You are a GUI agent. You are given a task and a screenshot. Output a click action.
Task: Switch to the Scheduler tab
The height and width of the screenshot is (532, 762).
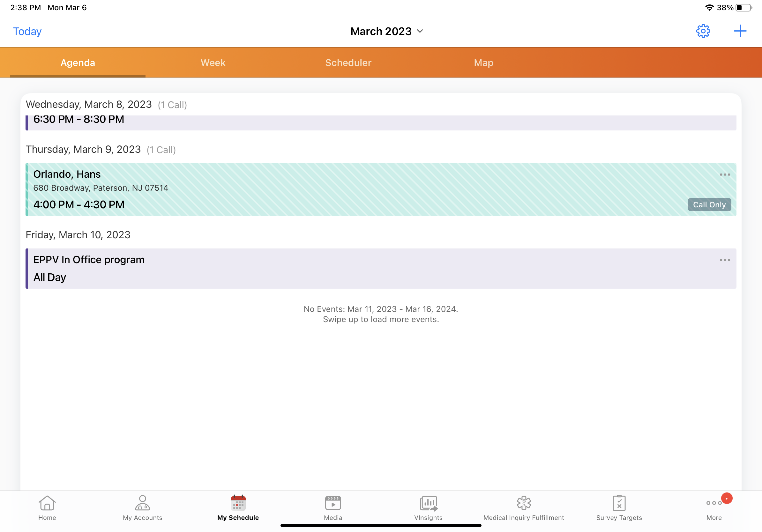(x=348, y=63)
